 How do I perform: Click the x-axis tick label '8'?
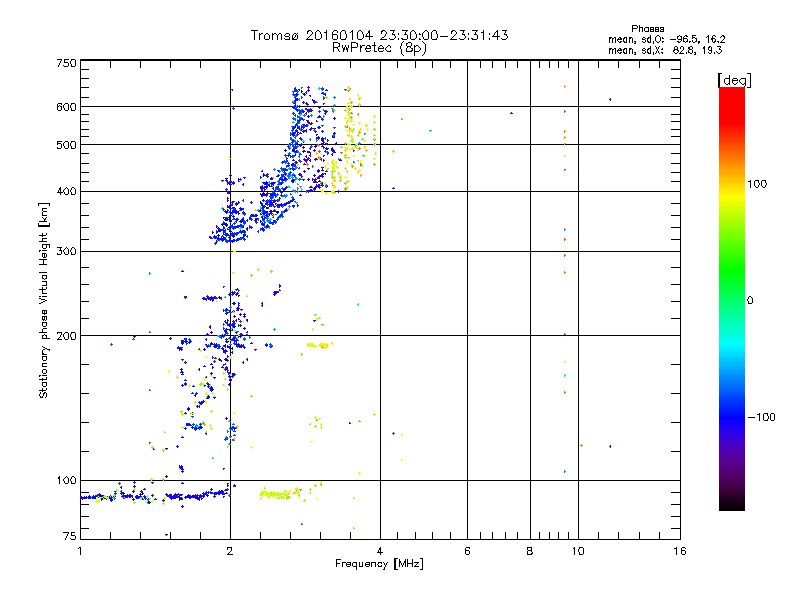[x=530, y=551]
